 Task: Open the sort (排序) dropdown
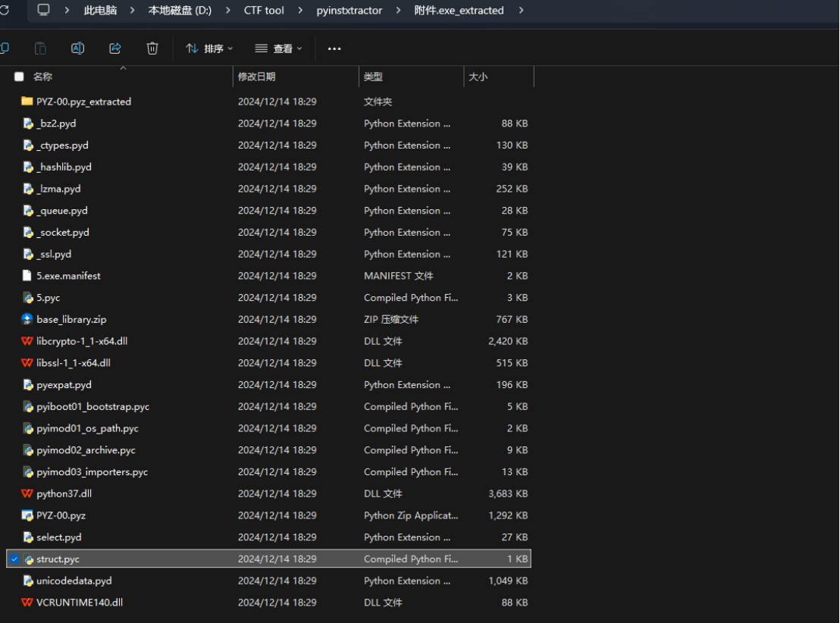[x=209, y=49]
